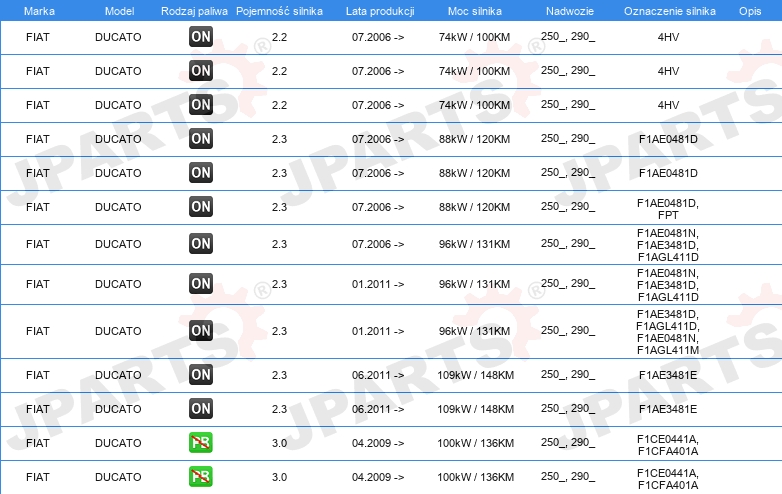Select engine codes cell in 07.2006 96kW row
Viewport: 782px width, 494px height.
(x=668, y=245)
